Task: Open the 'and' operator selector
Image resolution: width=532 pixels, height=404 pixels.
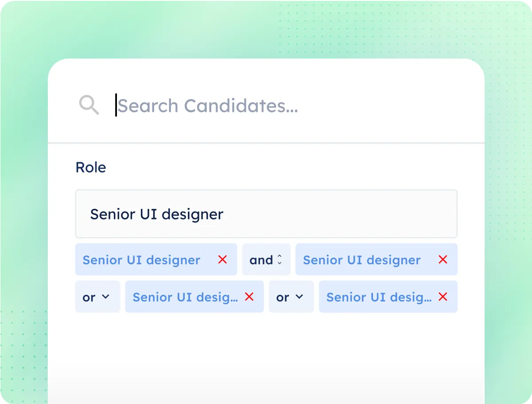Action: coord(266,260)
